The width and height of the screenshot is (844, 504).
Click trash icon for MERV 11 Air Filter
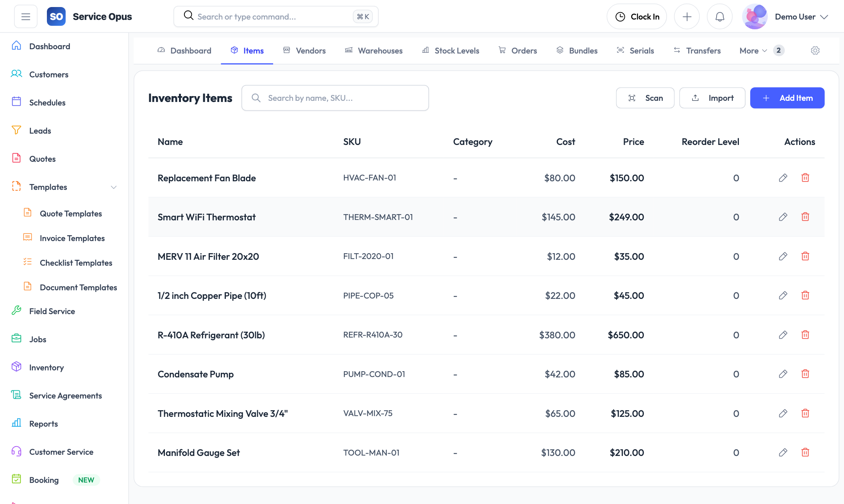point(805,256)
